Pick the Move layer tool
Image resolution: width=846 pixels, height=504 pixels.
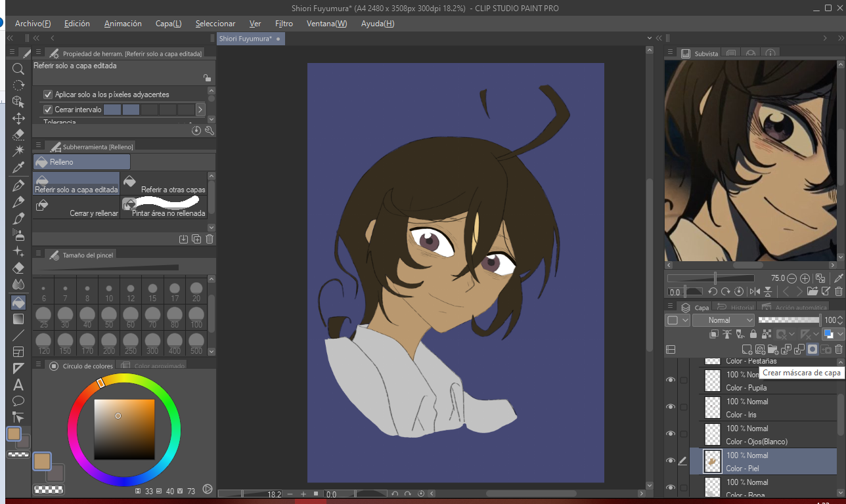coord(18,118)
